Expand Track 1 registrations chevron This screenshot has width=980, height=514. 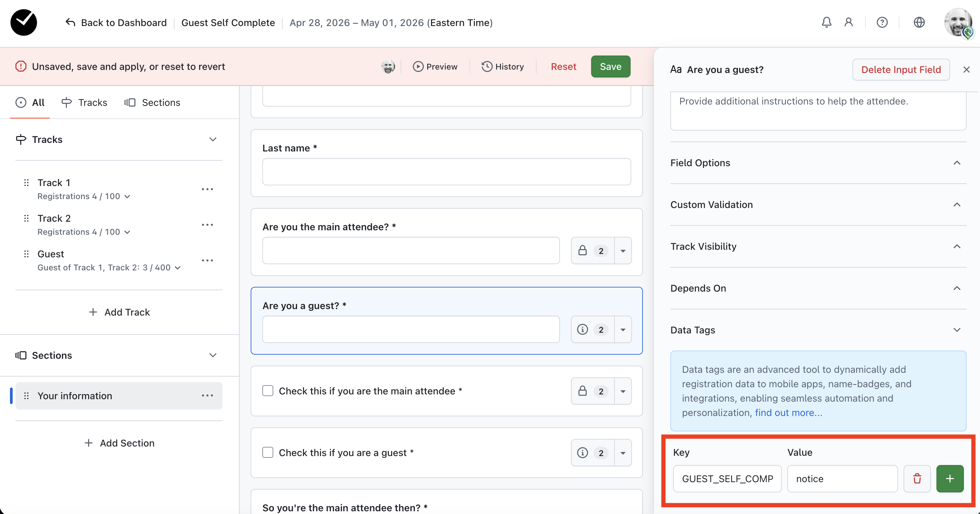pos(128,197)
